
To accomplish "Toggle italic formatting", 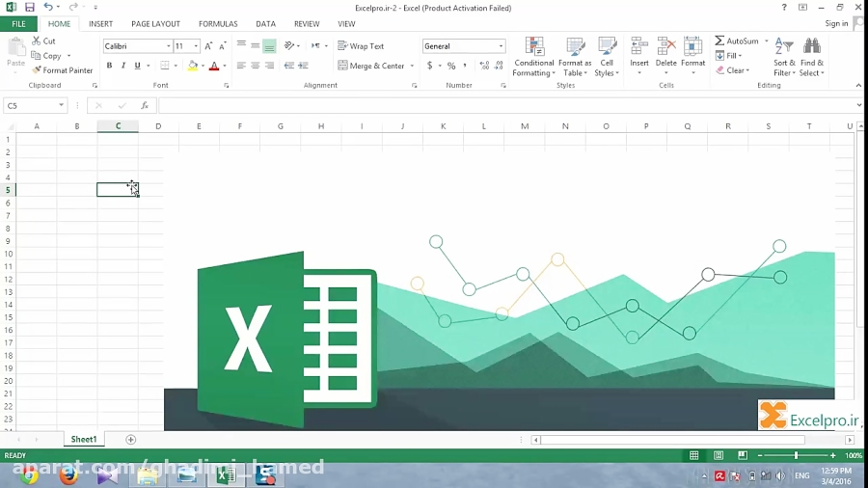I will click(x=122, y=66).
